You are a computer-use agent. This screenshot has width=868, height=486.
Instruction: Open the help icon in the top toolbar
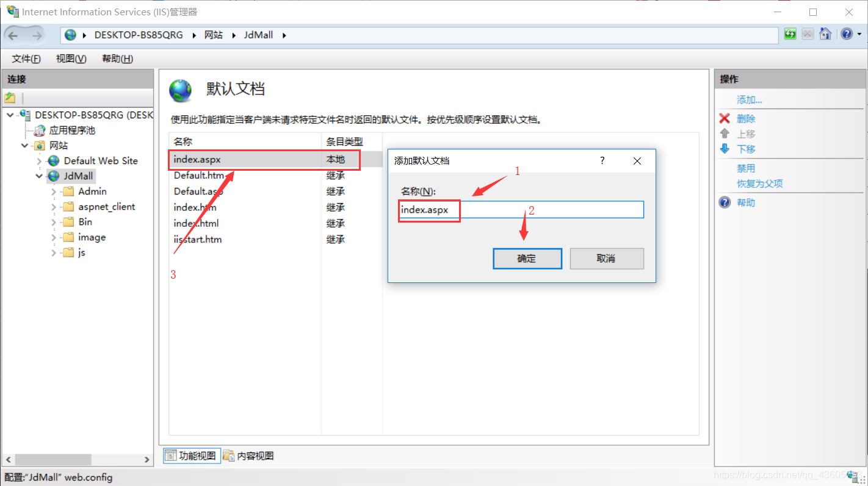tap(846, 34)
